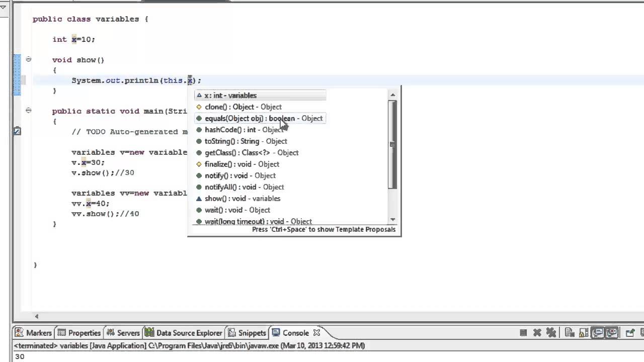Select 'x : int - variables' proposal
Viewport: 644px width, 362px height.
point(260,96)
